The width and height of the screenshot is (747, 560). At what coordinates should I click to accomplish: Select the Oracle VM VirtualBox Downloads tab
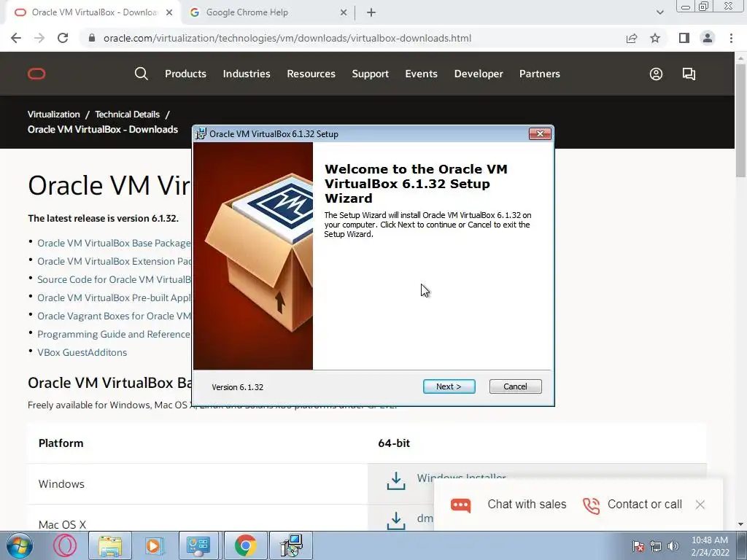click(94, 12)
